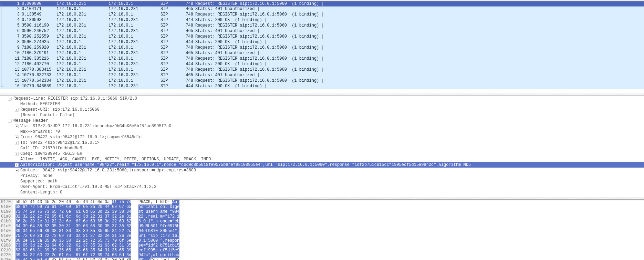Collapse the Message Header section
This screenshot has width=644, height=260.
coord(10,121)
